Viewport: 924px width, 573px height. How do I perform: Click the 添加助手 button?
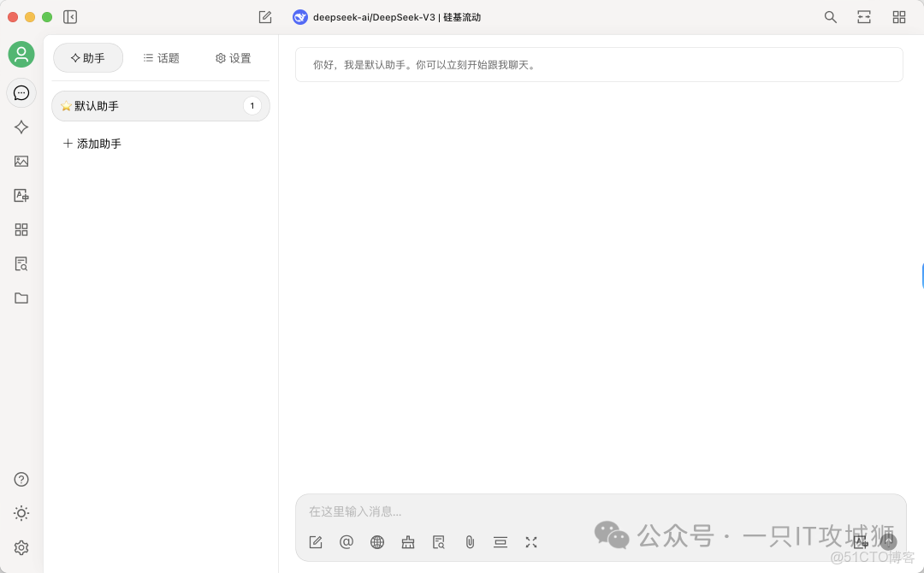(x=92, y=143)
